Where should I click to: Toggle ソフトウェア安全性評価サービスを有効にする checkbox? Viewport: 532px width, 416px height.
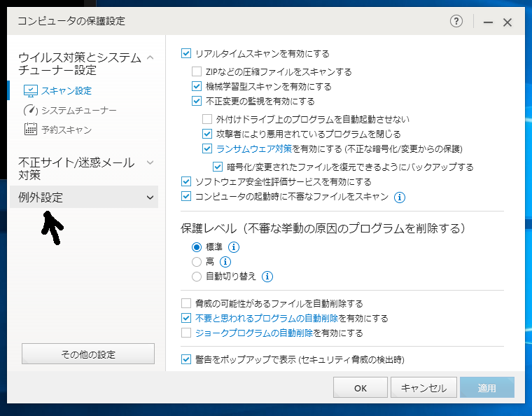click(x=186, y=181)
